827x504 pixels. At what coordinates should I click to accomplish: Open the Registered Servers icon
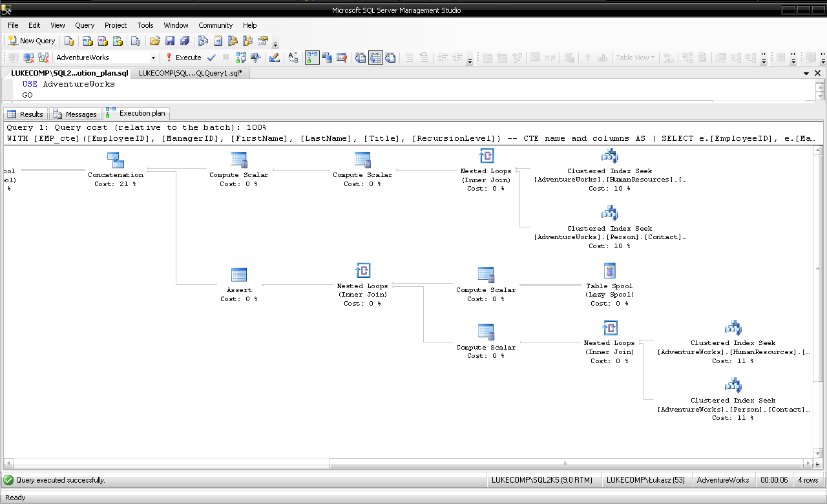(203, 41)
